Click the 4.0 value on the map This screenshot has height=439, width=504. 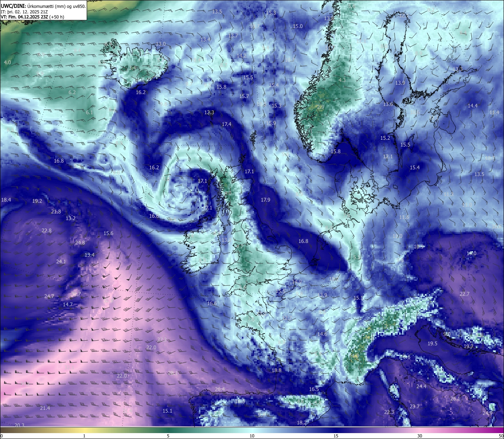[7, 63]
